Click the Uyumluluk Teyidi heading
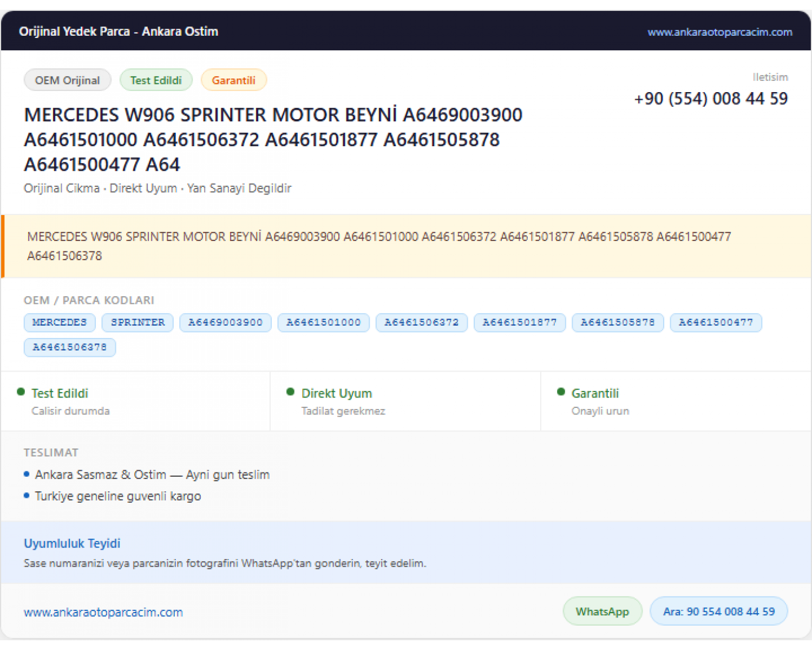This screenshot has height=650, width=812. coord(72,543)
